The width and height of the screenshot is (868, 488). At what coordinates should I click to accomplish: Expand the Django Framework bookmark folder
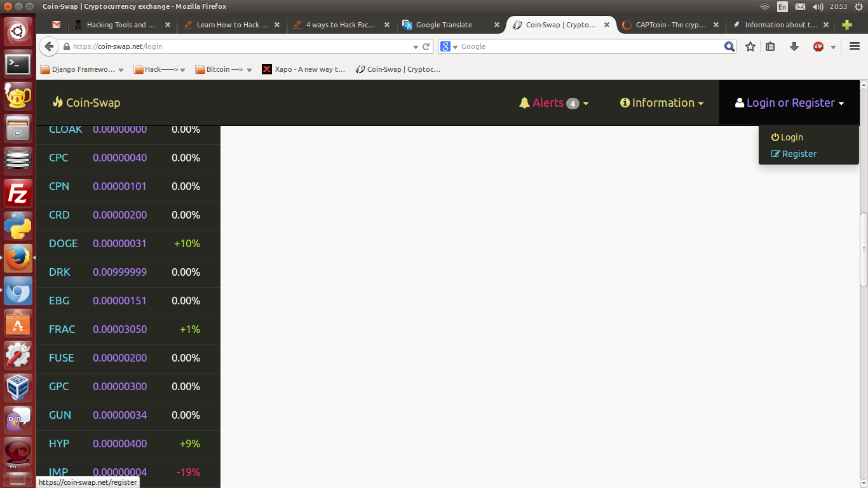[x=82, y=69]
